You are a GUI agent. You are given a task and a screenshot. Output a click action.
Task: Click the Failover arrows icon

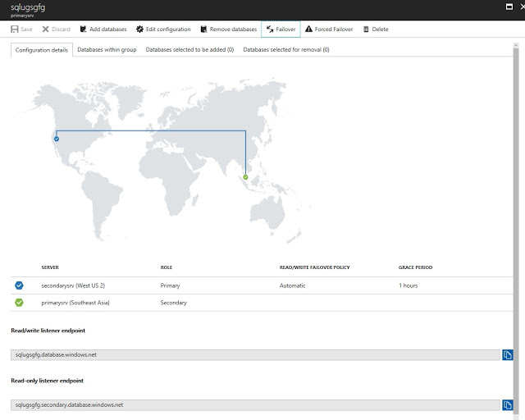point(270,30)
